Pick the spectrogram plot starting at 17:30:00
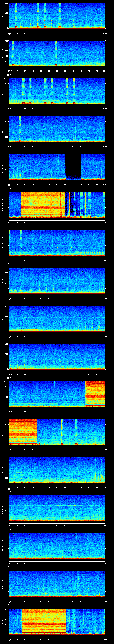This screenshot has width=114, height=644. point(57,621)
